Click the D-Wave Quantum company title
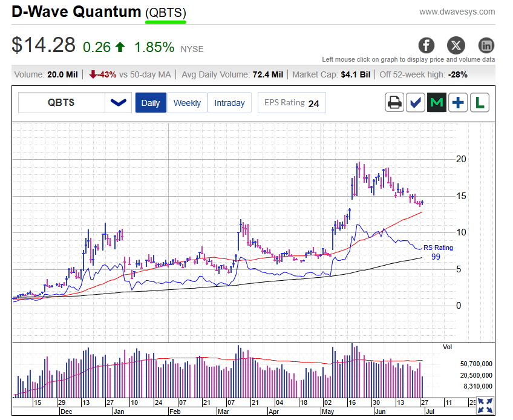Screen dimensions: 513x420 tap(77, 12)
